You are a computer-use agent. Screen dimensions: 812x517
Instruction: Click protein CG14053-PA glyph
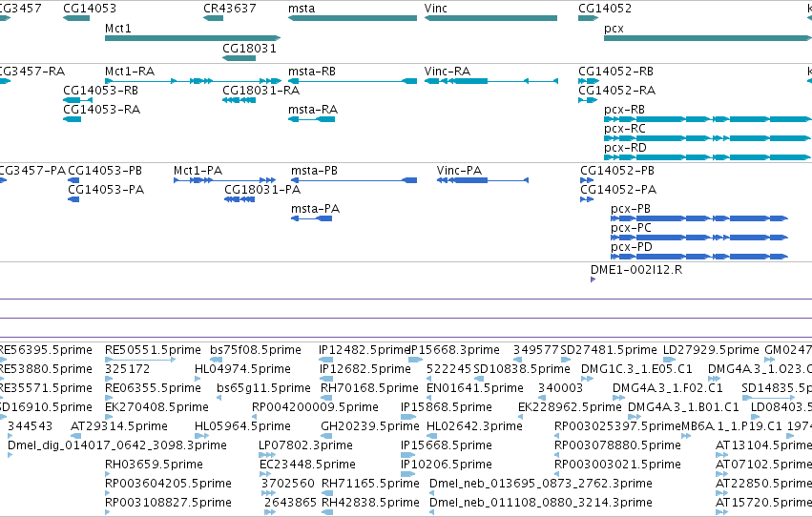(x=73, y=199)
